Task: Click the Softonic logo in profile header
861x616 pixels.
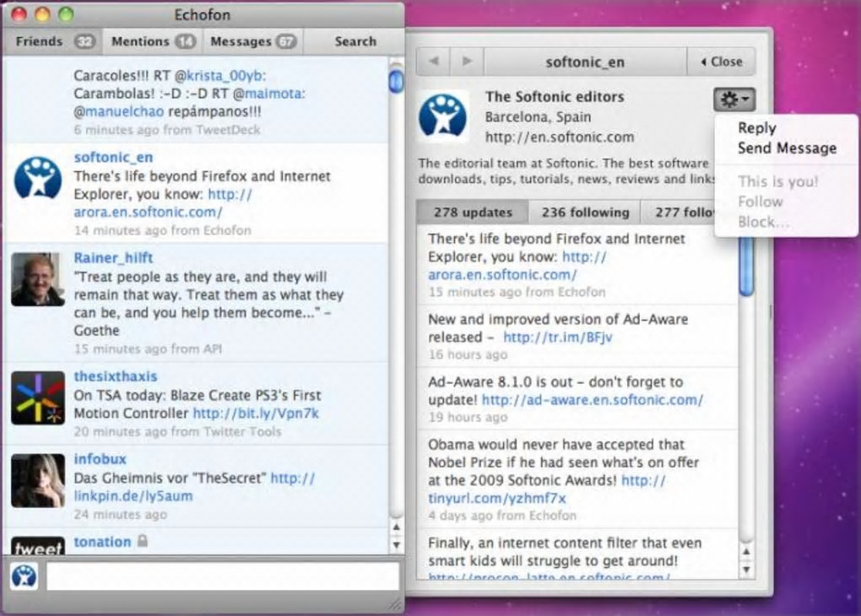Action: [x=442, y=116]
